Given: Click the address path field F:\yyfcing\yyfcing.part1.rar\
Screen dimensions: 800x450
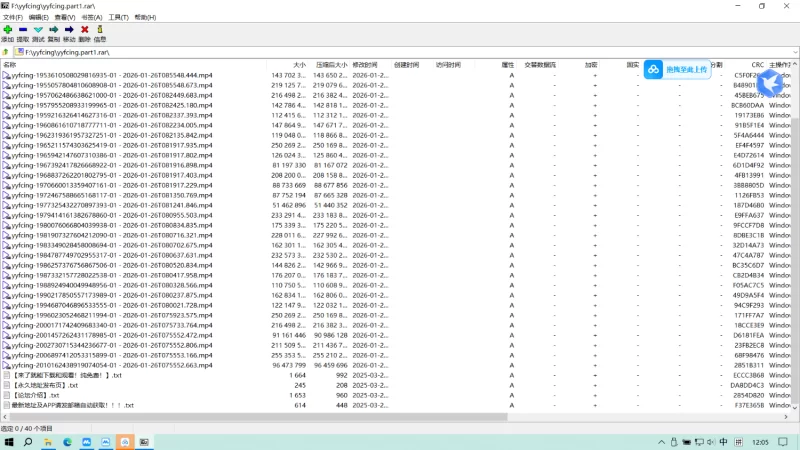Looking at the screenshot, I should point(402,52).
